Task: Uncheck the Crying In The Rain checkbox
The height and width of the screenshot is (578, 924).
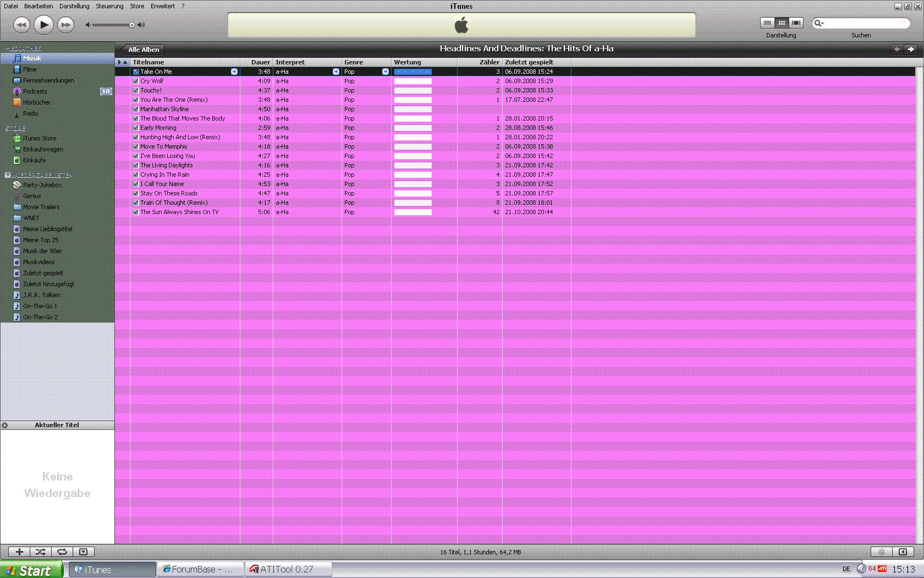Action: click(x=136, y=175)
